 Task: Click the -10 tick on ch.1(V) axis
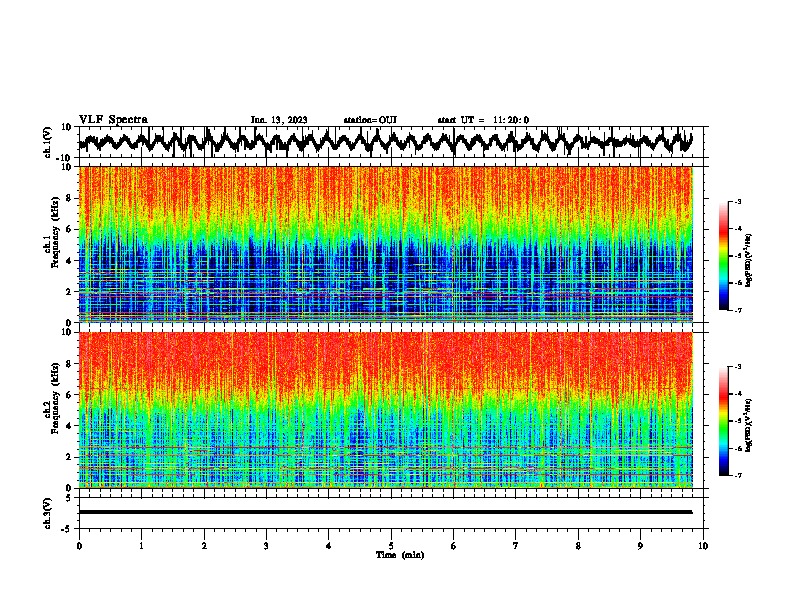pos(65,158)
